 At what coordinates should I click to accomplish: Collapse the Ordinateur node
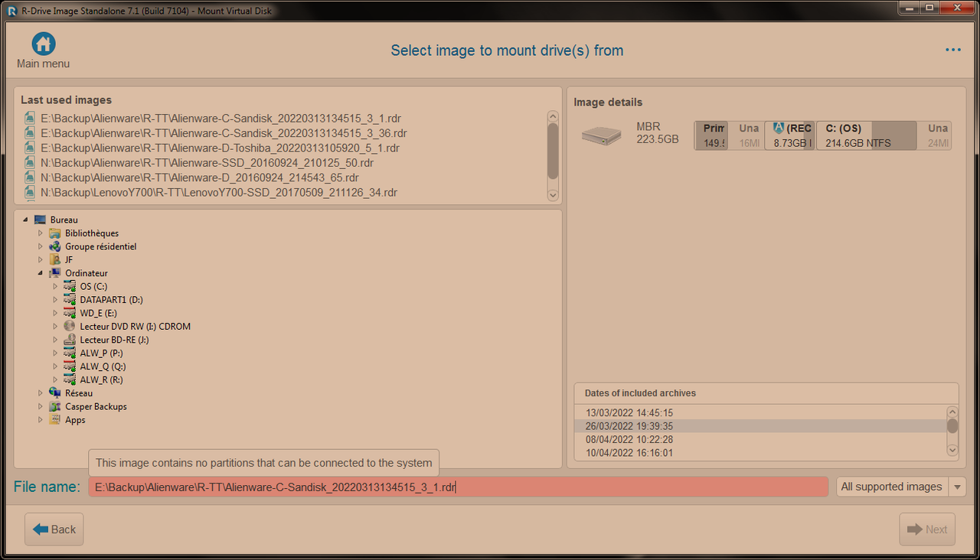(x=41, y=273)
